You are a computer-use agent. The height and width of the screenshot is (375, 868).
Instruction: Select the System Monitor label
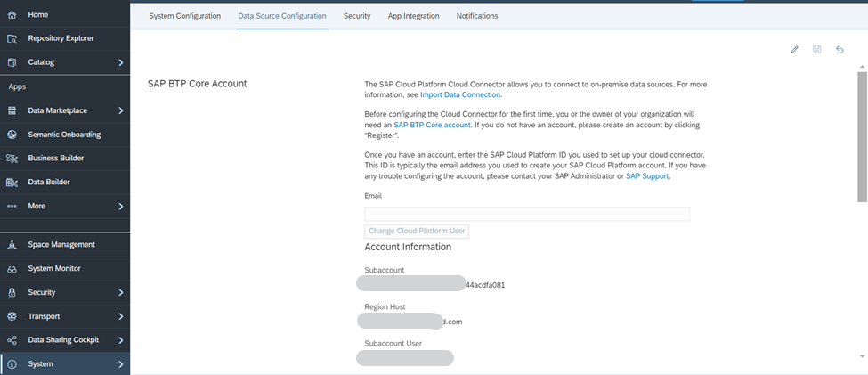(54, 269)
